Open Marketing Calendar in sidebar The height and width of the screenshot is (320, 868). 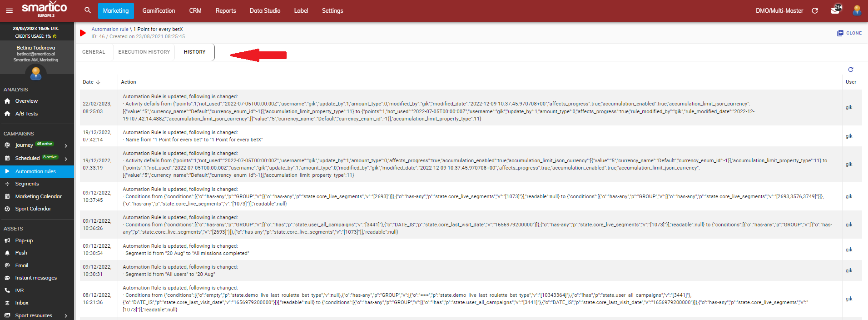(38, 197)
